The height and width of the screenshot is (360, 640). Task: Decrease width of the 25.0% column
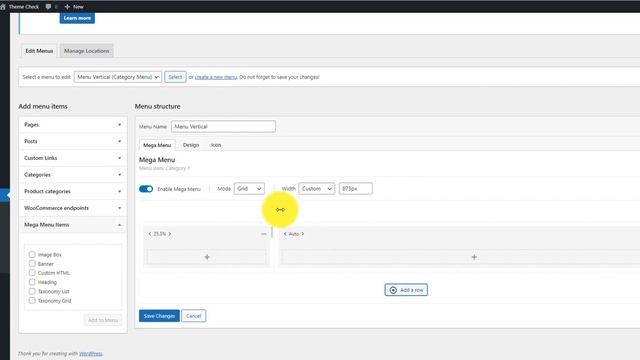[x=150, y=234]
